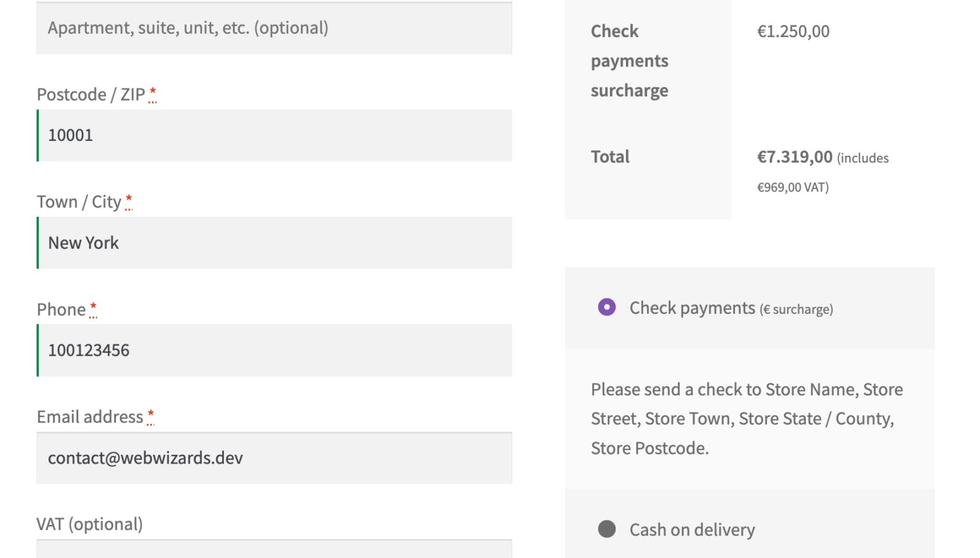Viewport: 980px width, 558px height.
Task: Click the required asterisk beside Postcode / ZIP
Action: tap(152, 93)
